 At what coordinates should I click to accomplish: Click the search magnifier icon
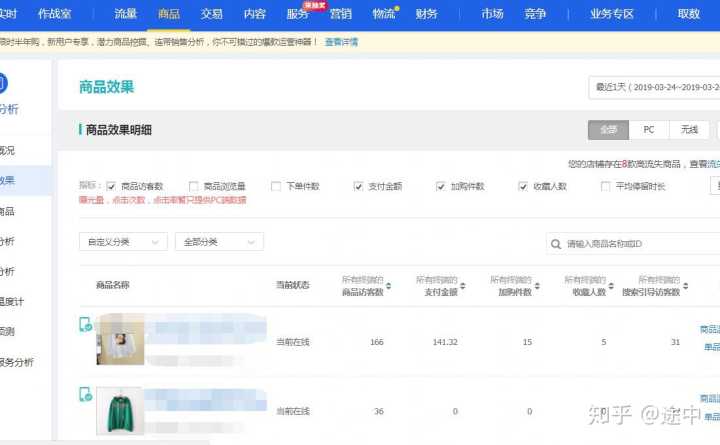[556, 244]
